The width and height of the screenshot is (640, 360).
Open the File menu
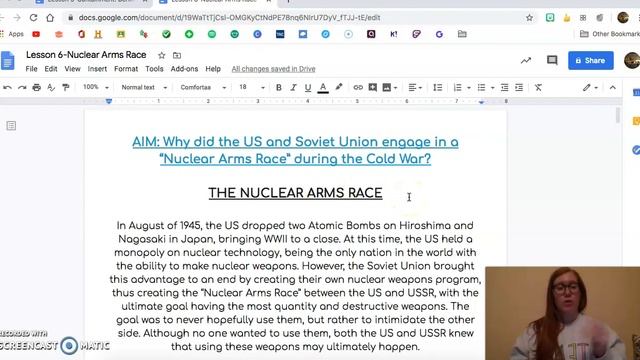(x=31, y=69)
